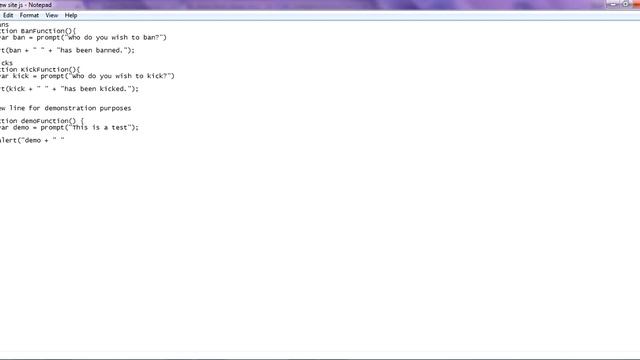
Task: Click the prompt("This is a test") line
Action: click(x=69, y=127)
